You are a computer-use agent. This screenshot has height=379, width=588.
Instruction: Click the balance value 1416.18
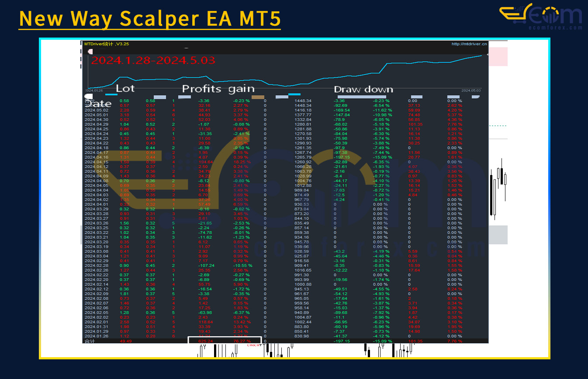coord(303,110)
